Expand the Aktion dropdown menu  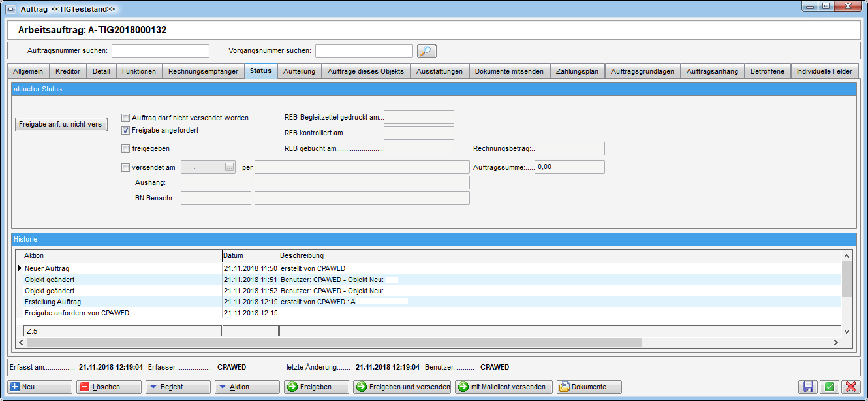[247, 387]
